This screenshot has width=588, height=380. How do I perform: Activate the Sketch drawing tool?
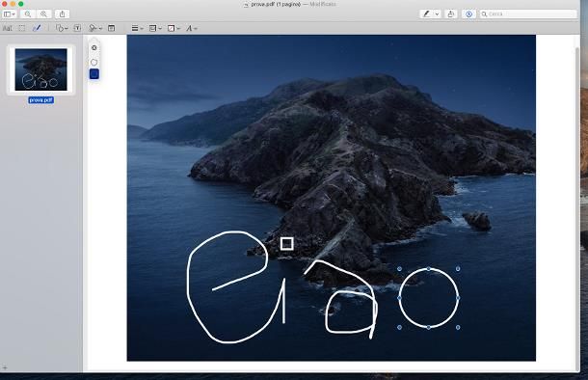37,28
